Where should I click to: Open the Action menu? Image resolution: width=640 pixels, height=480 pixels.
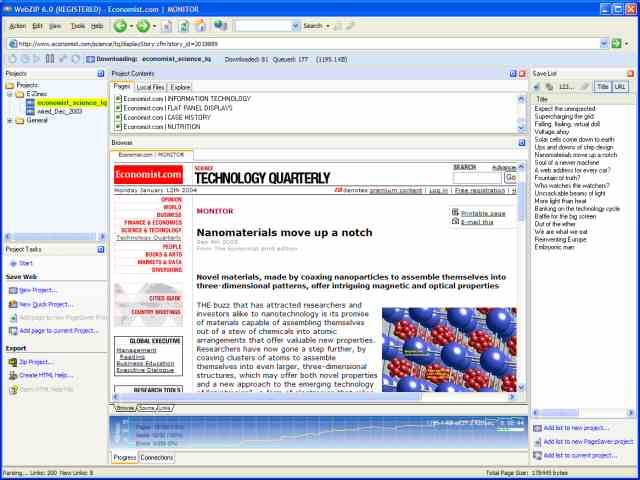point(17,26)
